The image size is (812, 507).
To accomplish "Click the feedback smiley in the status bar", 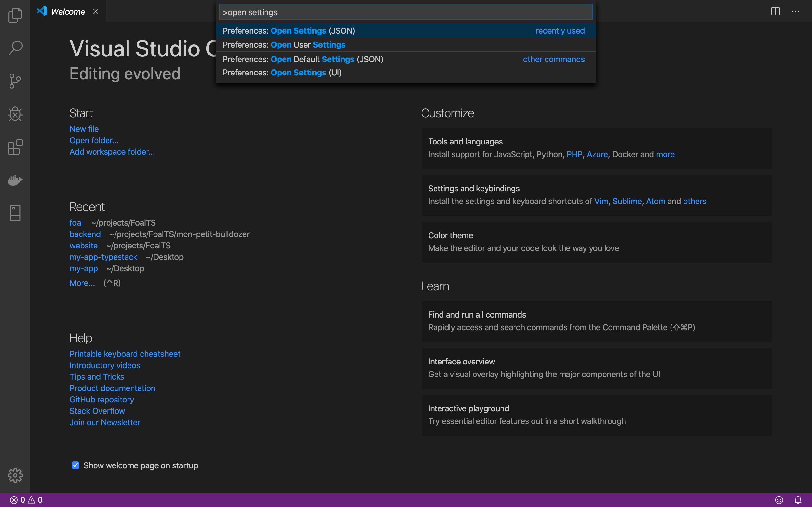I will [779, 499].
